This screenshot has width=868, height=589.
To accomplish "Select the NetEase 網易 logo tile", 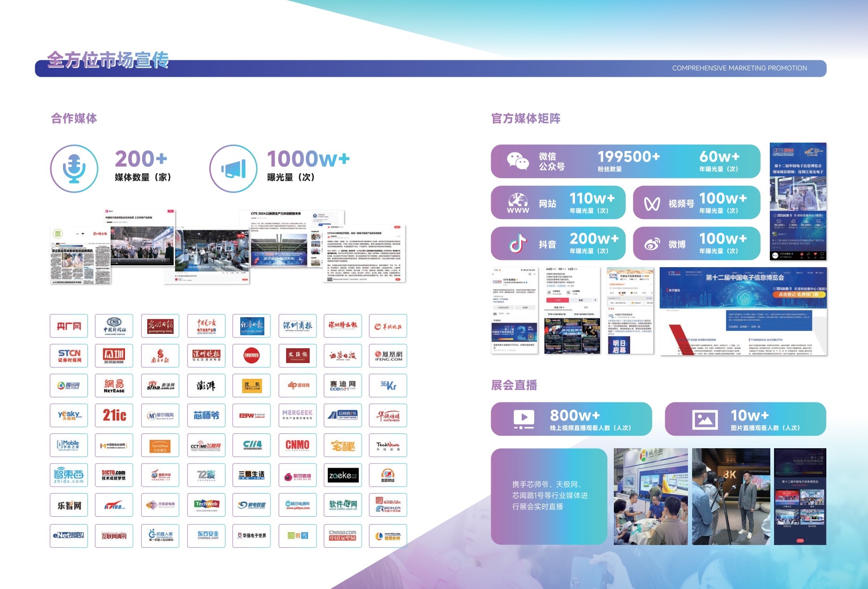I will [x=114, y=386].
